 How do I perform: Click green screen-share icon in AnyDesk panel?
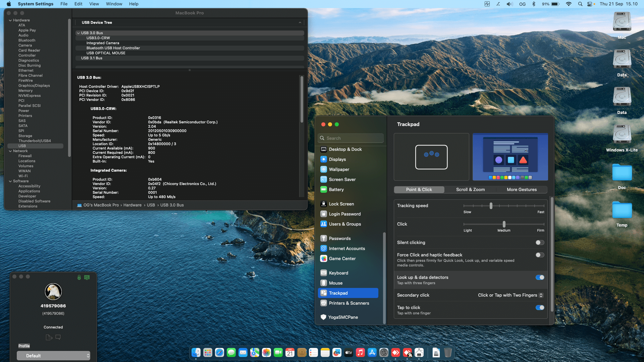click(x=87, y=277)
